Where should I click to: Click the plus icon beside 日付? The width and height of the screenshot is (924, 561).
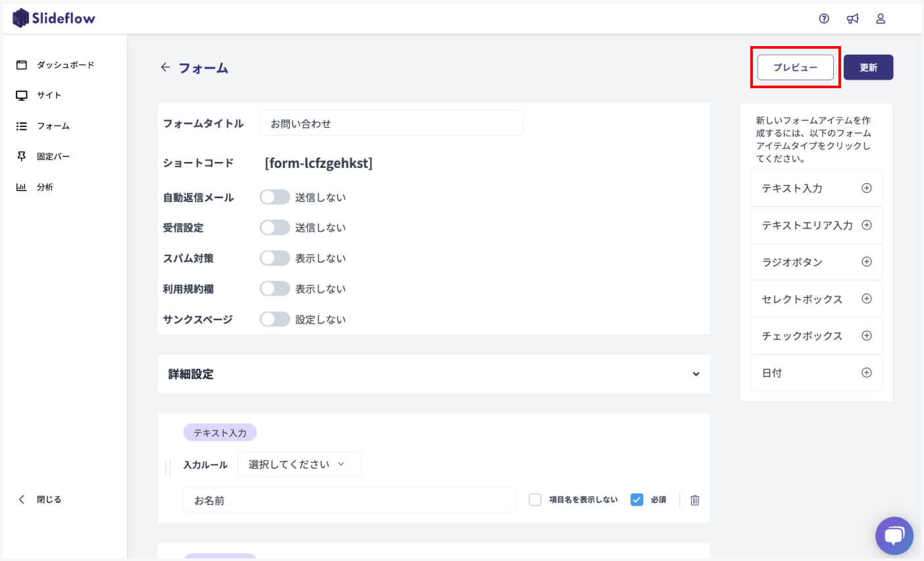point(867,372)
